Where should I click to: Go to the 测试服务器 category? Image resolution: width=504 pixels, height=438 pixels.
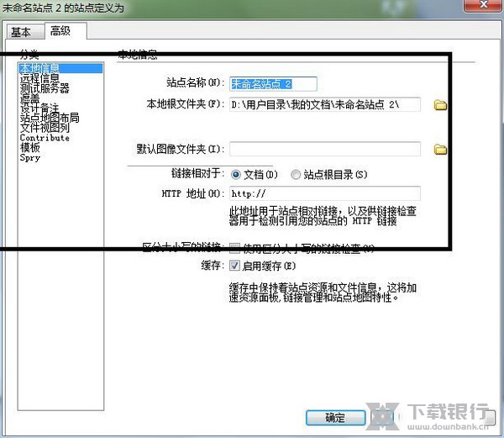(44, 88)
